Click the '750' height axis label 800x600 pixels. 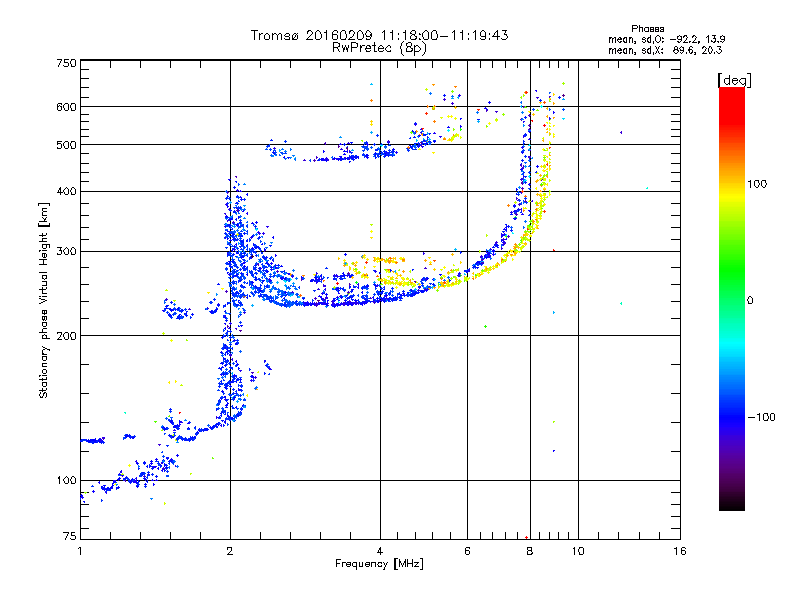[66, 63]
